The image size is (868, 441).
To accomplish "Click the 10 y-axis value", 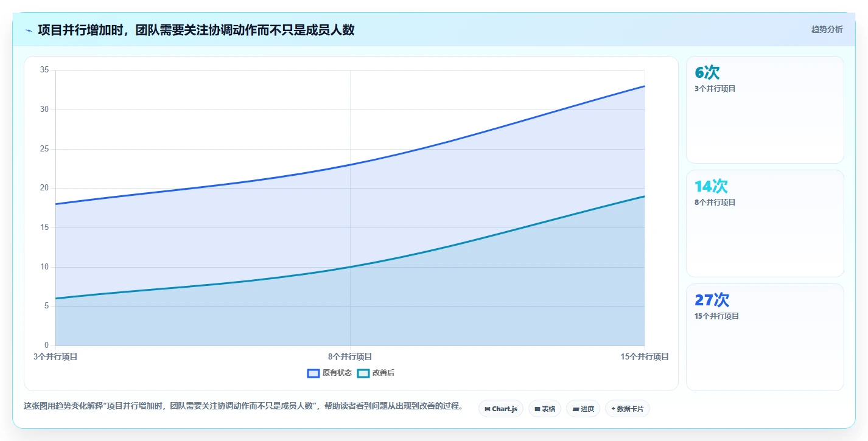I will 44,267.
